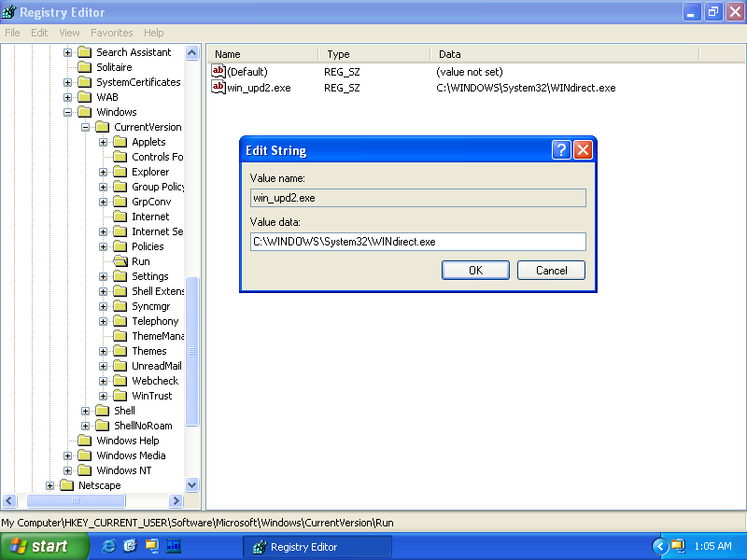Click the fourth quick launch taskbar icon
Viewport: 747px width, 560px height.
(x=174, y=546)
